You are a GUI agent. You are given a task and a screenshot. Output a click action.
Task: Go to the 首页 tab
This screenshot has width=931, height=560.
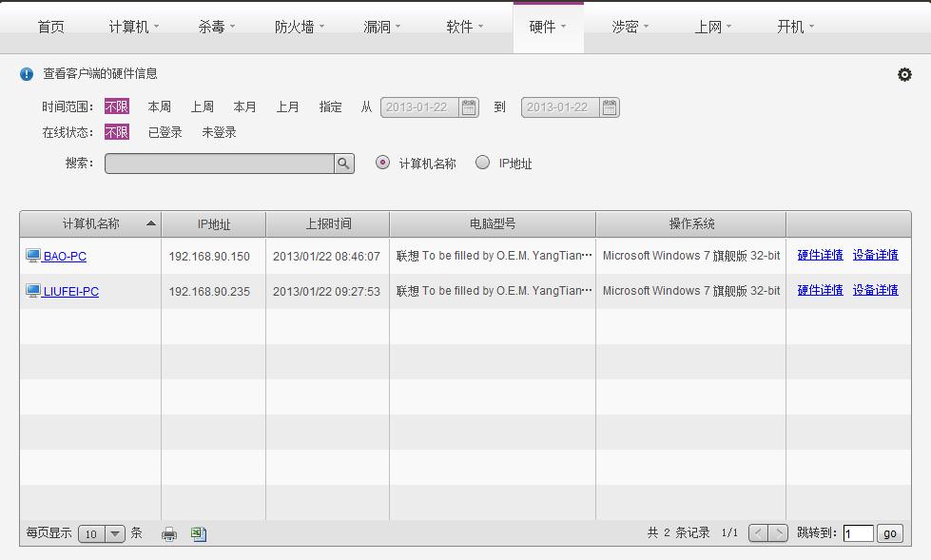(x=50, y=27)
